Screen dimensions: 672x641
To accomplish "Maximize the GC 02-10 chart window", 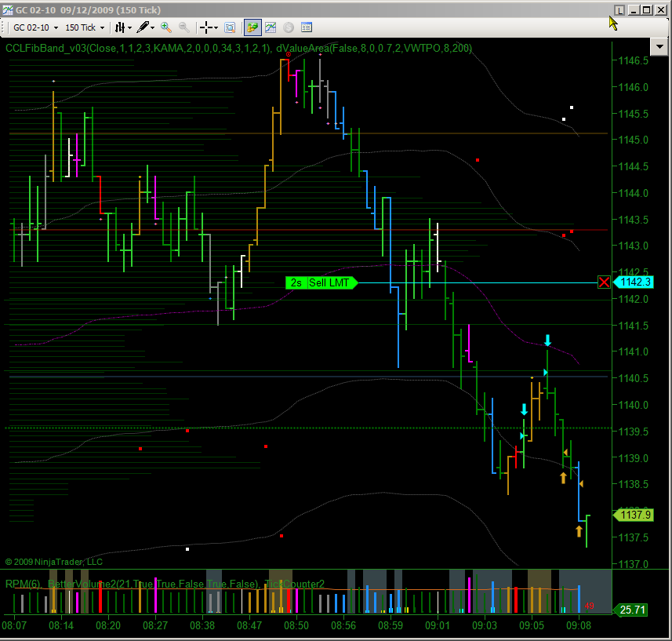I will tap(647, 10).
